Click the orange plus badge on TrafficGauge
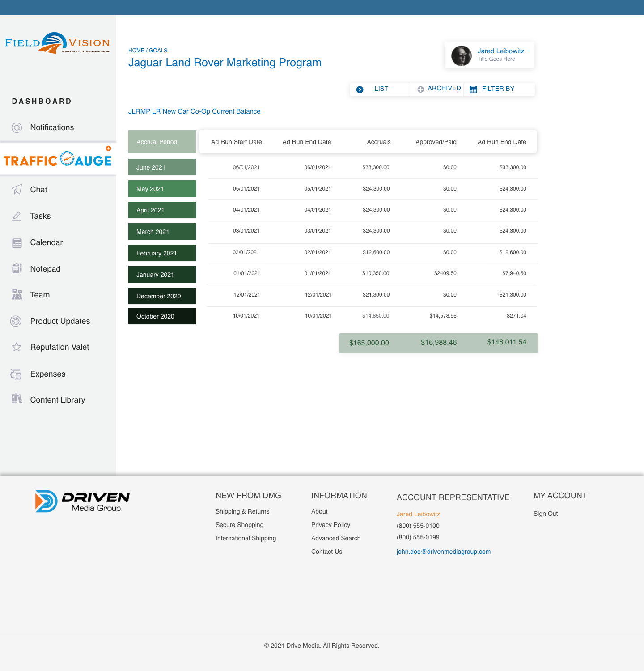Viewport: 644px width, 671px height. point(108,149)
